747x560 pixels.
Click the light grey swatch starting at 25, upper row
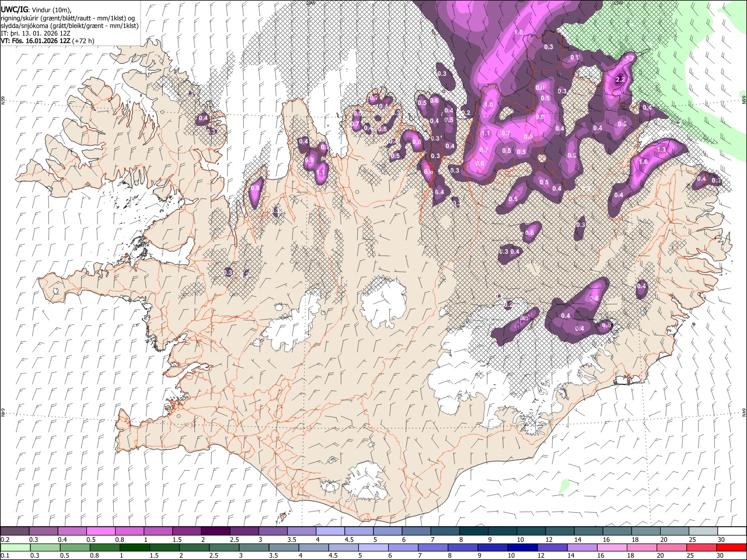(703, 531)
